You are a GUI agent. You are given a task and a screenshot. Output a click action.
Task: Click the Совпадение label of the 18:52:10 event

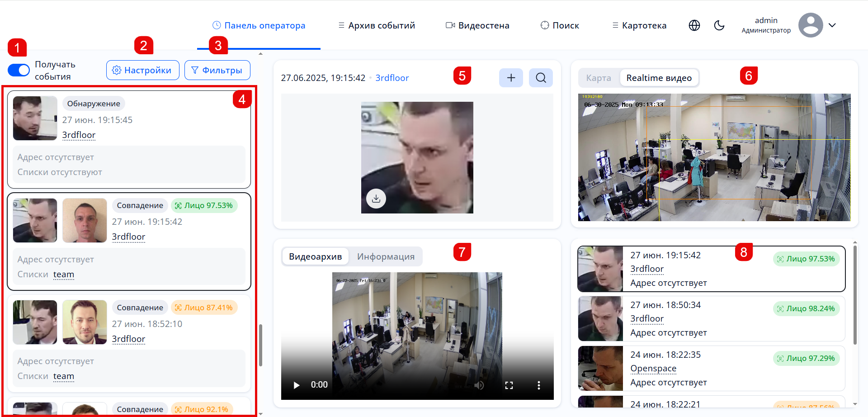click(140, 308)
